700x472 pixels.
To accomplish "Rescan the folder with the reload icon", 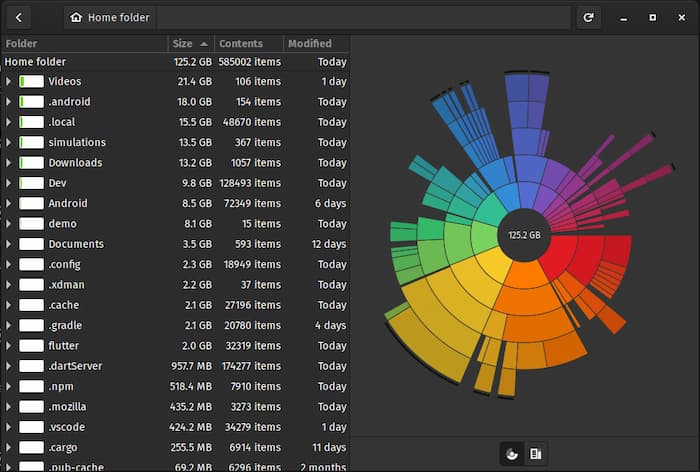I will [589, 17].
